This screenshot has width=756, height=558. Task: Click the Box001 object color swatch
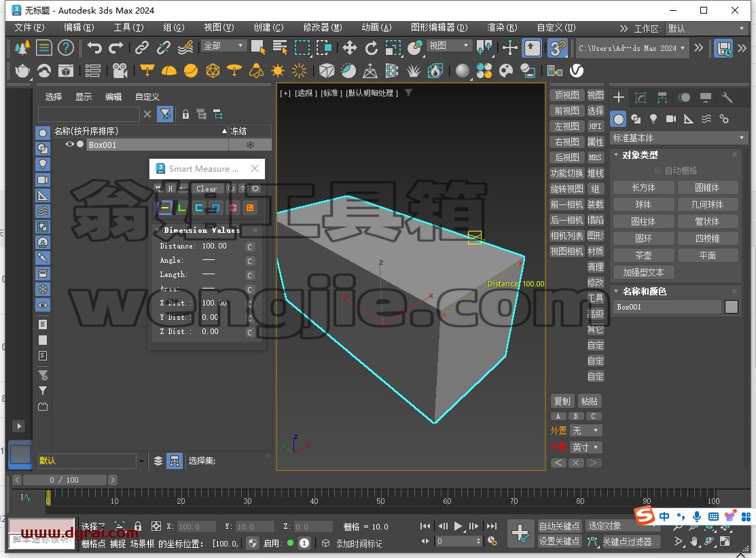(x=731, y=307)
